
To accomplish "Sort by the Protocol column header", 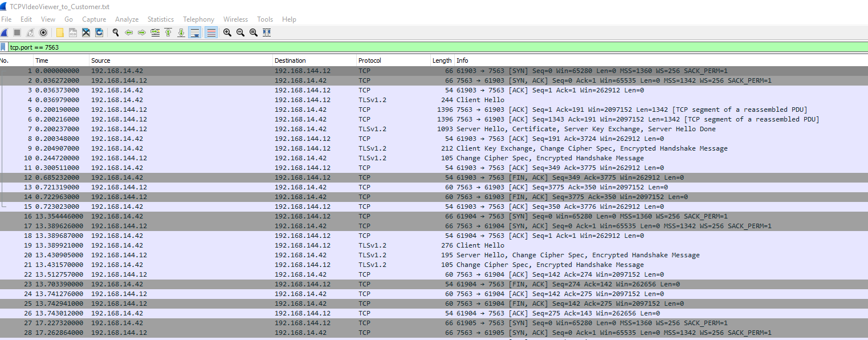I will tap(393, 60).
